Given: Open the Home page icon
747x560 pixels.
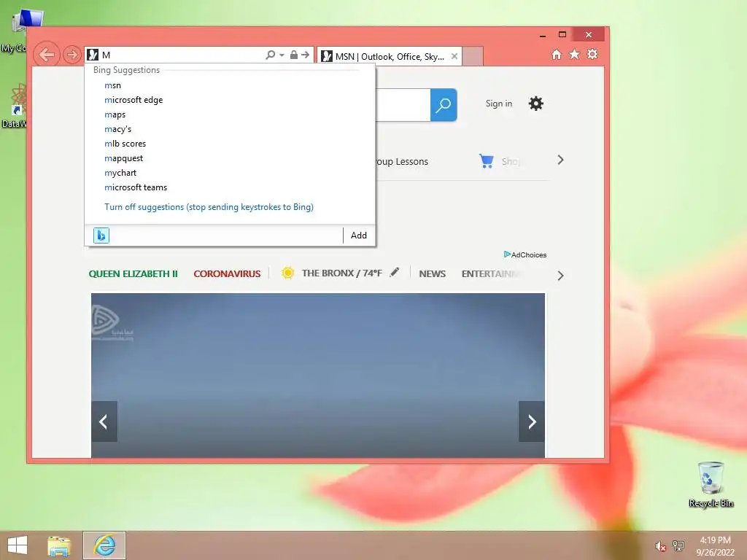Looking at the screenshot, I should (557, 54).
